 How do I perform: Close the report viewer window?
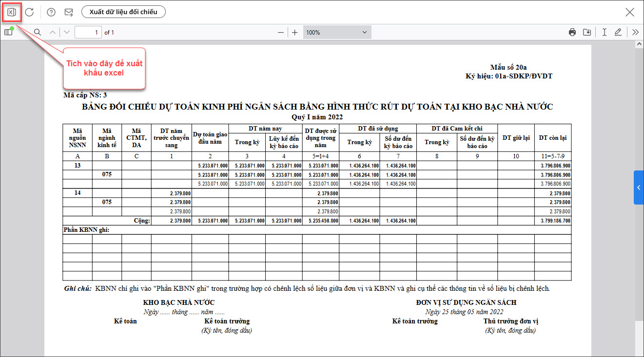630,12
